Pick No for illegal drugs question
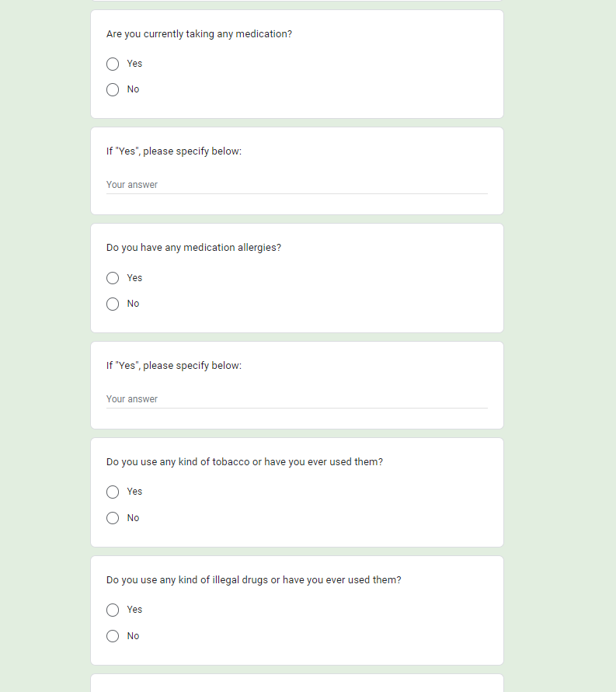Screen dimensions: 616x692 (113, 636)
